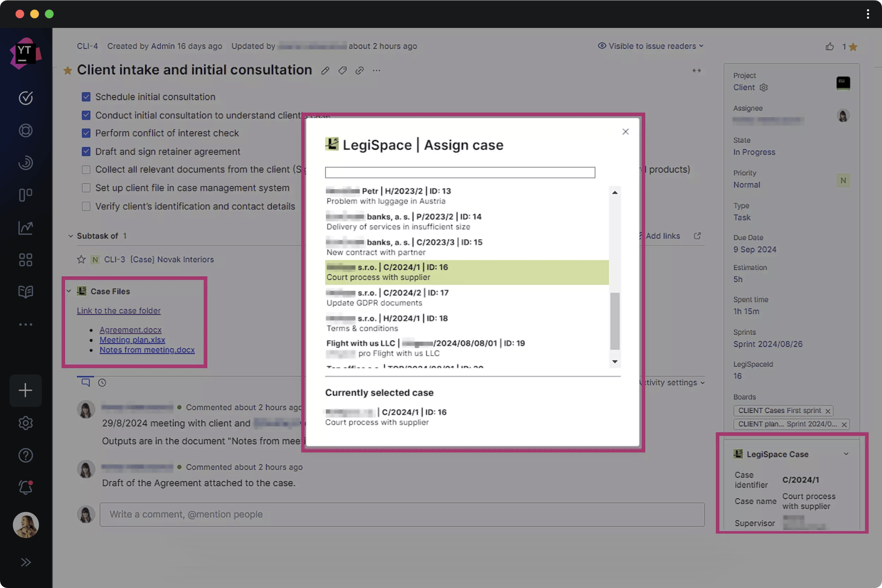Open the Agreement.docx link
The height and width of the screenshot is (588, 882).
click(x=130, y=330)
